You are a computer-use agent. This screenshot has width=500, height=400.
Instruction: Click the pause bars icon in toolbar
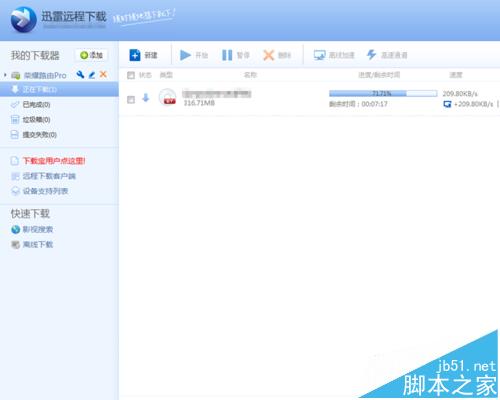227,55
